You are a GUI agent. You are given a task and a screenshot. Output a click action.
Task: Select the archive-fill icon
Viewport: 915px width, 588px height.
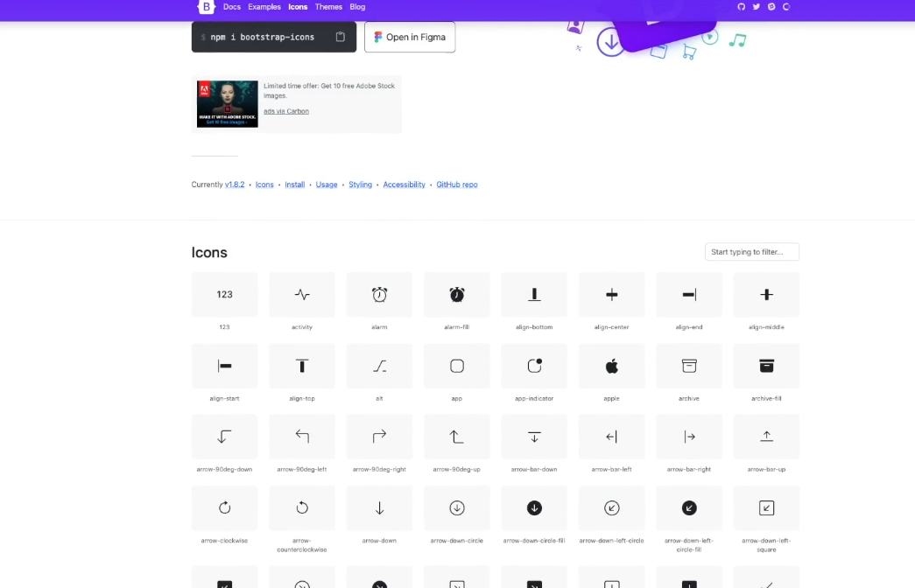click(x=766, y=366)
